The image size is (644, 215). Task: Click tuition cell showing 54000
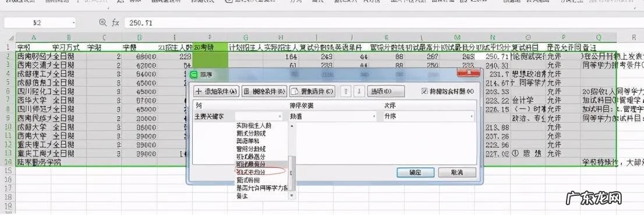tap(139, 74)
